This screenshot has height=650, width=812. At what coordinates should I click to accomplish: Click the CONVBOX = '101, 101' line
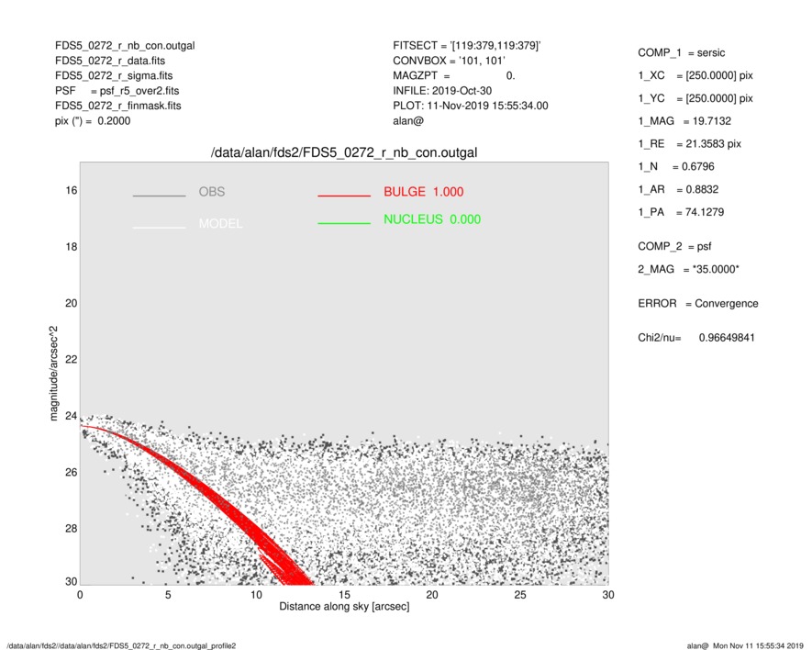point(449,61)
